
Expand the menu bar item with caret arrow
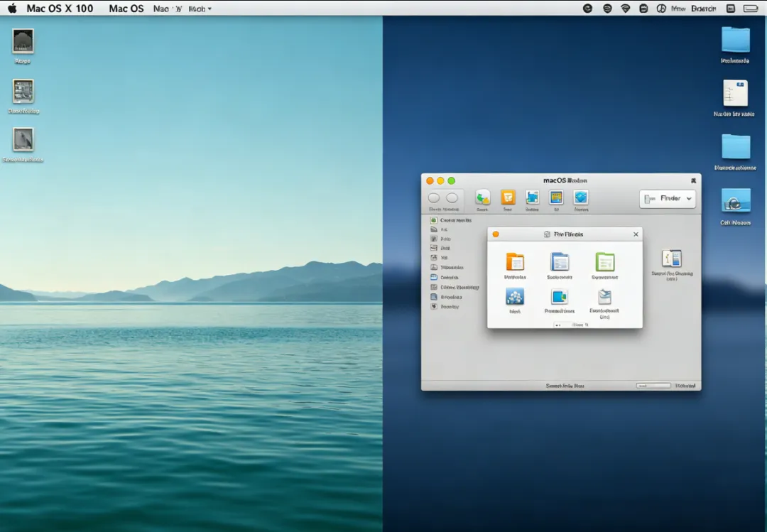(x=200, y=9)
